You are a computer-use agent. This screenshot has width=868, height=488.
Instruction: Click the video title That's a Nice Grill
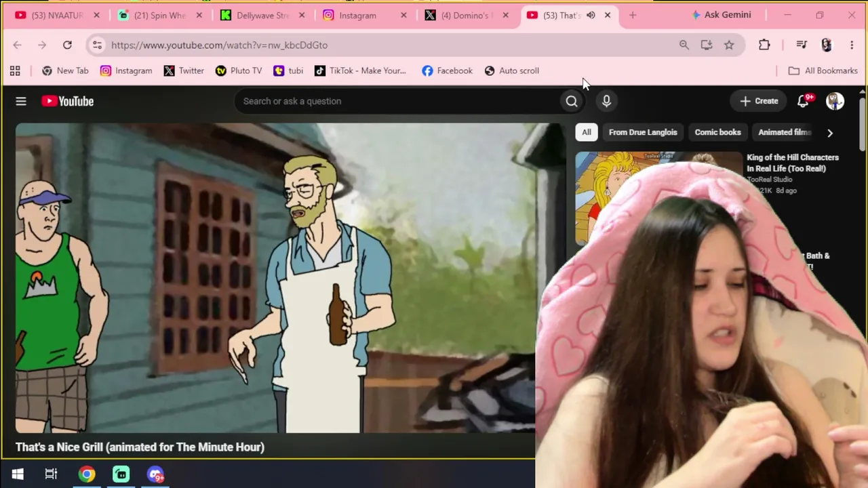140,447
